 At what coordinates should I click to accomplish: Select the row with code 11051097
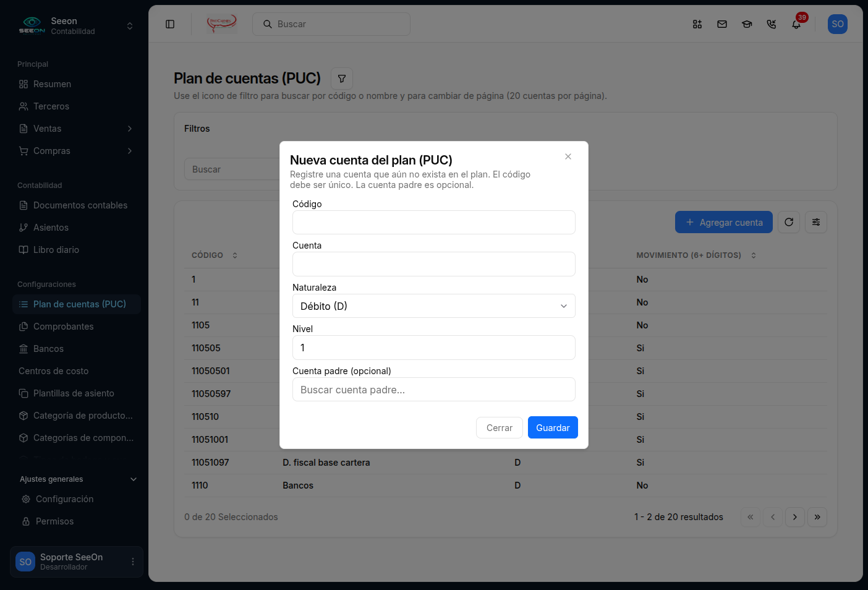coord(506,463)
